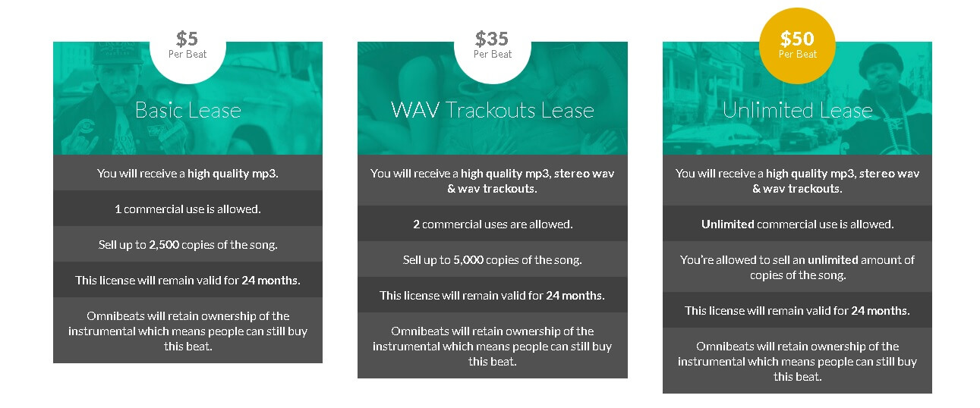The image size is (980, 408).
Task: Select the Basic Lease heading
Action: tap(187, 111)
